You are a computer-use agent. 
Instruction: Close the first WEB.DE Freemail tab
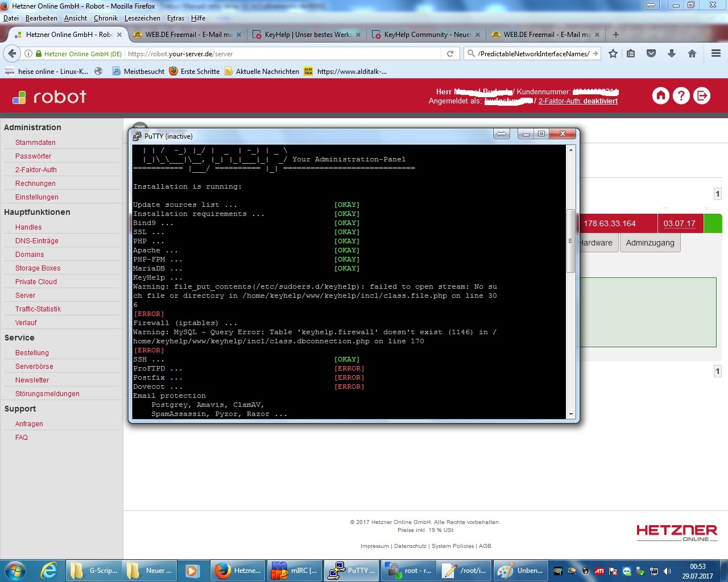tap(239, 35)
